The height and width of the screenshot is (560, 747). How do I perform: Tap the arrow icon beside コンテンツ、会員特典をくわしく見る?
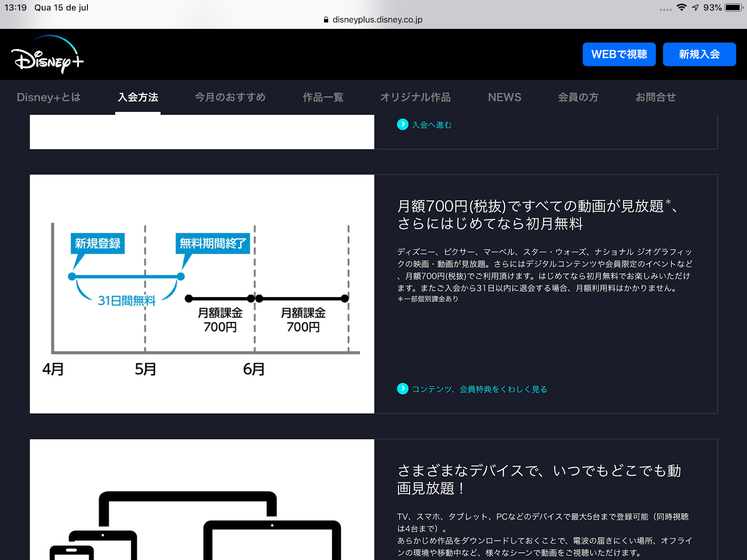(402, 389)
